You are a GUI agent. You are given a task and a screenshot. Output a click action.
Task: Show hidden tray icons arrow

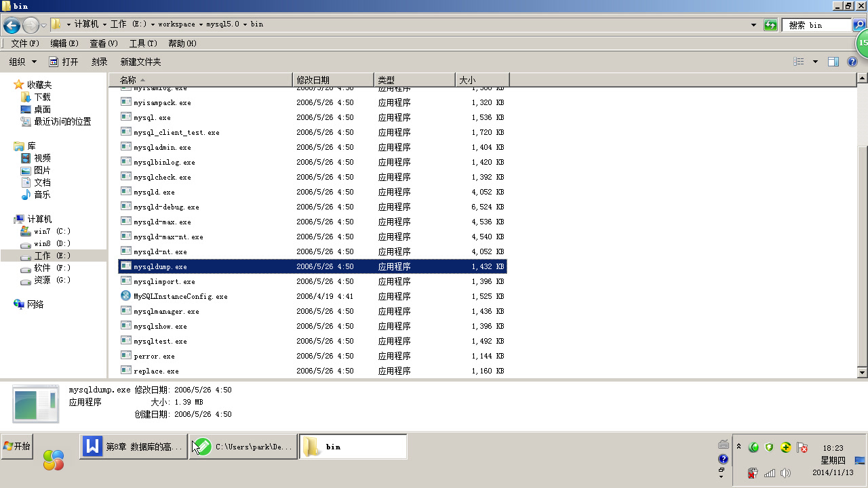point(738,446)
